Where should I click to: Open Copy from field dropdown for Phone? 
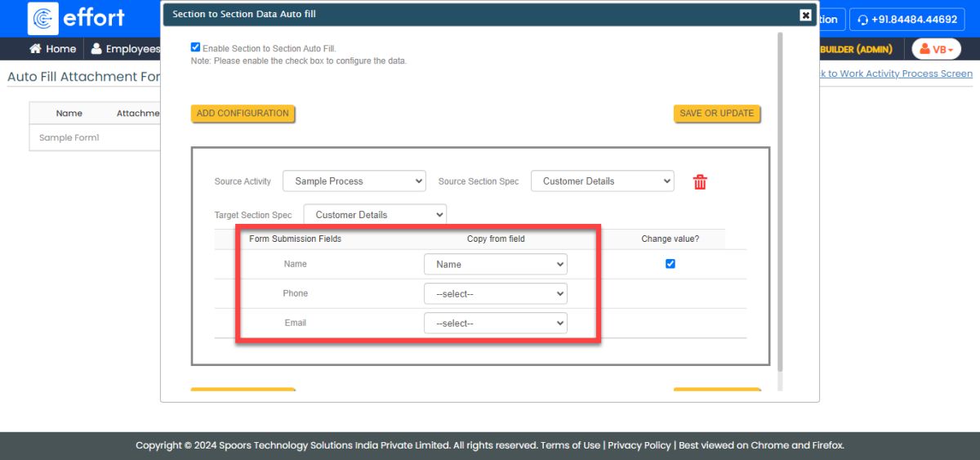496,294
